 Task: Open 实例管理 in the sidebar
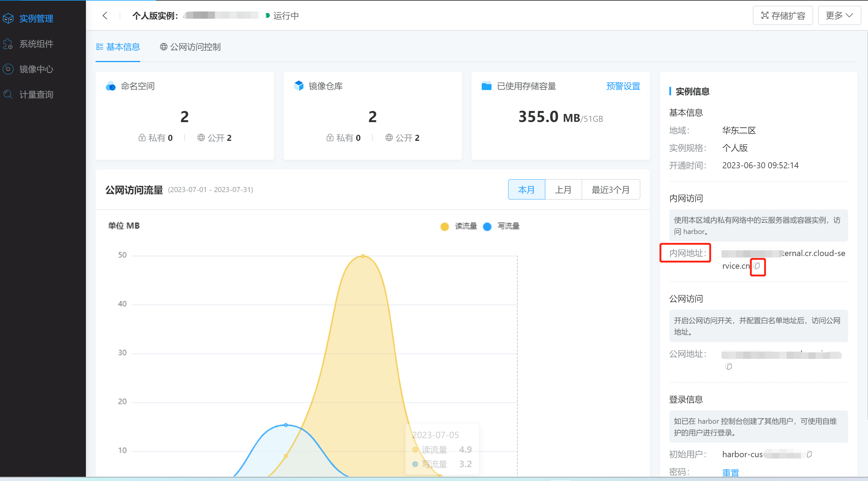[36, 18]
